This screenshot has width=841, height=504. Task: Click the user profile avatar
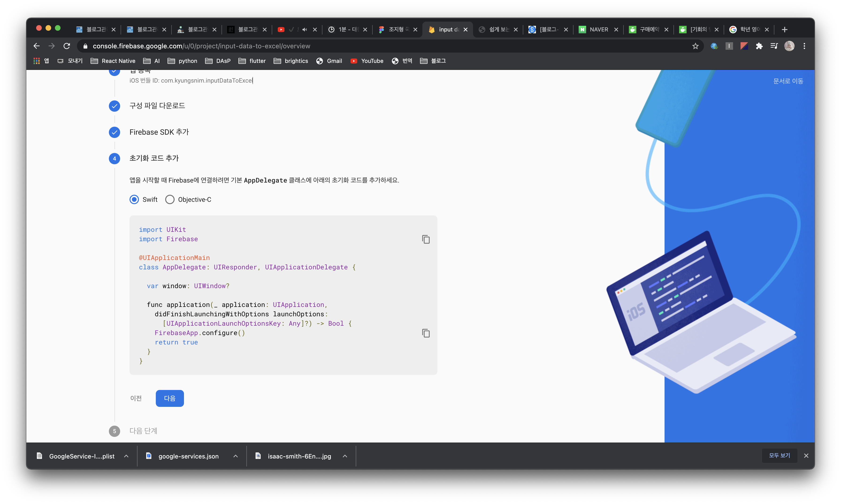(789, 46)
